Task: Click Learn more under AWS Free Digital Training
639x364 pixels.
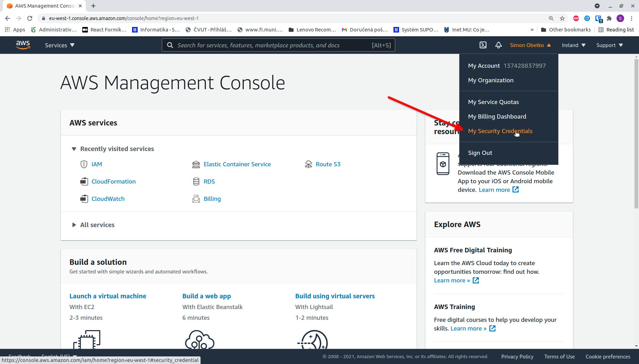Action: 452,280
